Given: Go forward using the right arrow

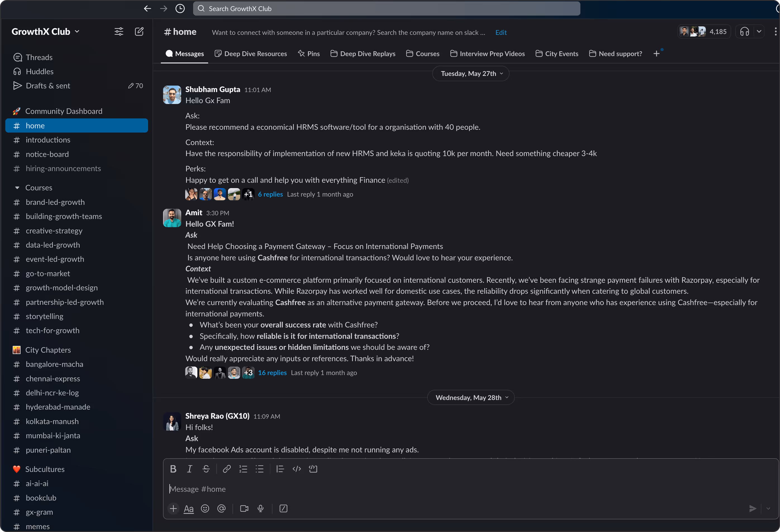Looking at the screenshot, I should point(163,9).
